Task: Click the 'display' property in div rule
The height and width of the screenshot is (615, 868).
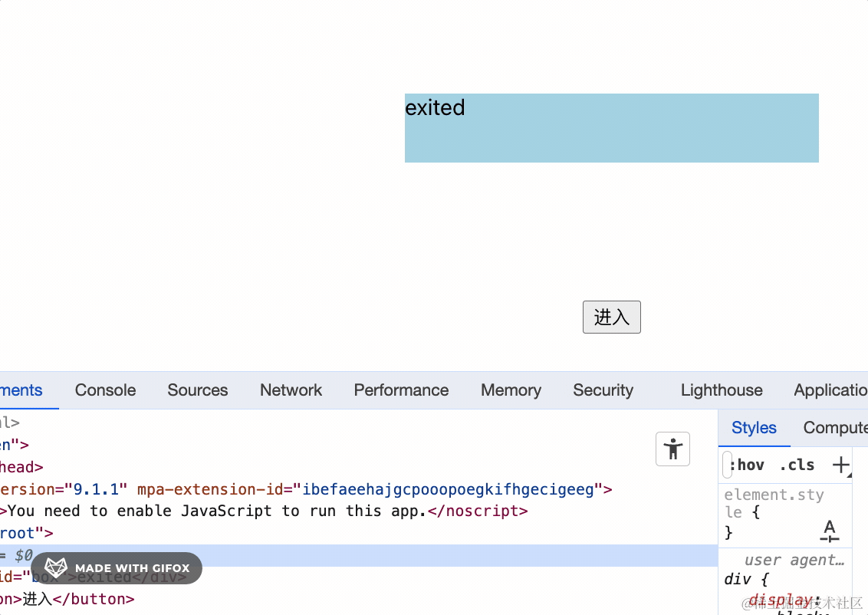Action: (781, 600)
